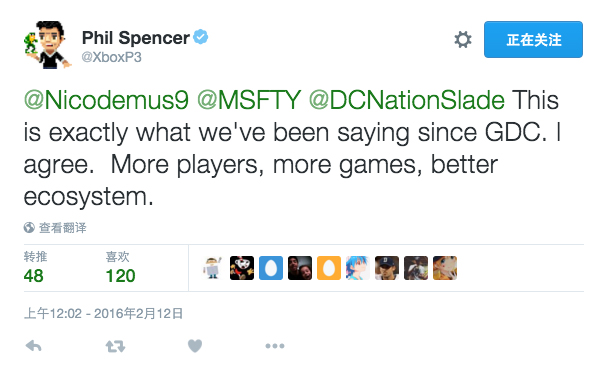Open the Phil Spencer profile name
Viewport: 611px width, 377px height.
click(136, 38)
